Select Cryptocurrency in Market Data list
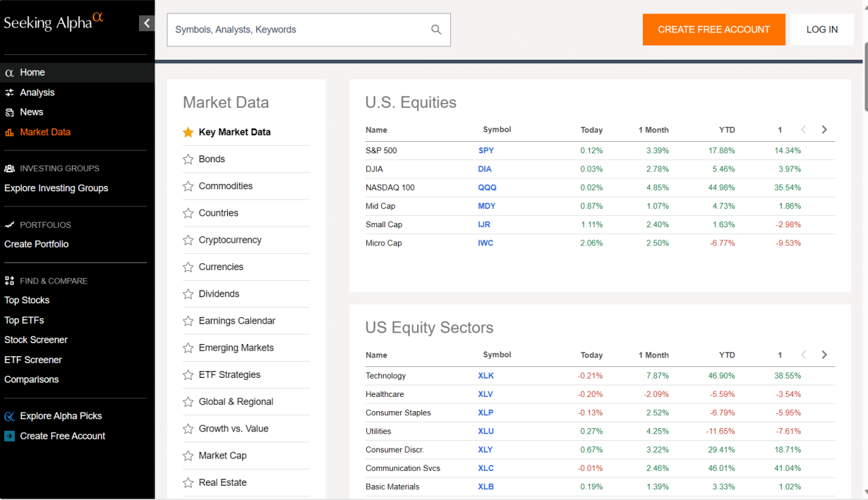This screenshot has width=868, height=500. pyautogui.click(x=230, y=240)
